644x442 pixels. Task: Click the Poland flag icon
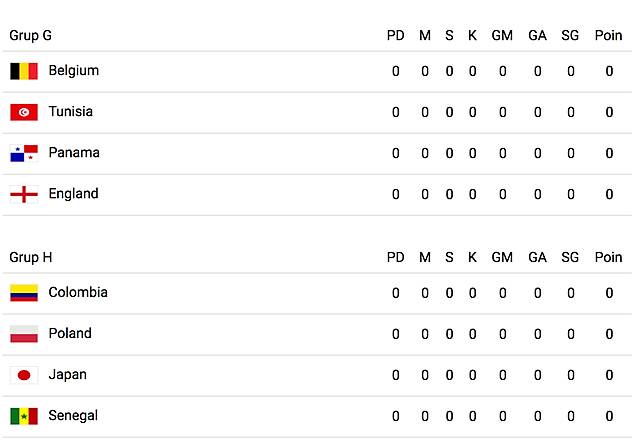[x=24, y=334]
